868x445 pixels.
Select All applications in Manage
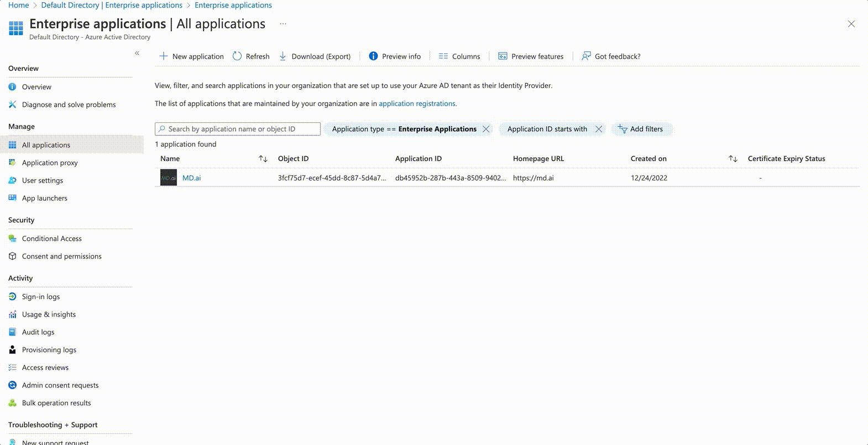[x=71, y=145]
